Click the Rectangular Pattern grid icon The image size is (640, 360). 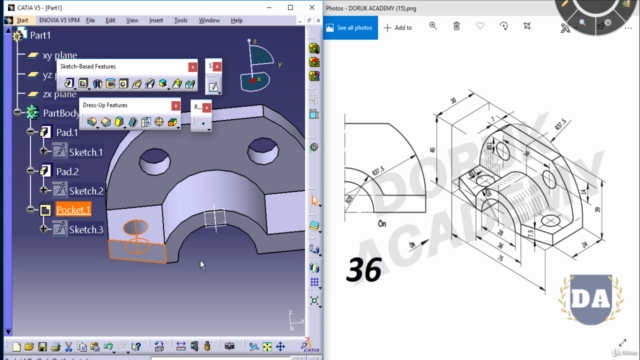314,282
